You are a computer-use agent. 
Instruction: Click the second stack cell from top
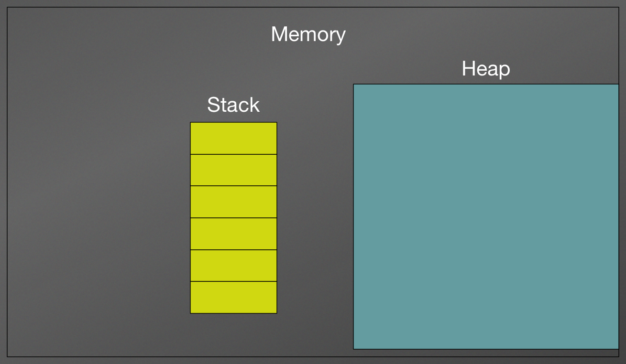233,170
